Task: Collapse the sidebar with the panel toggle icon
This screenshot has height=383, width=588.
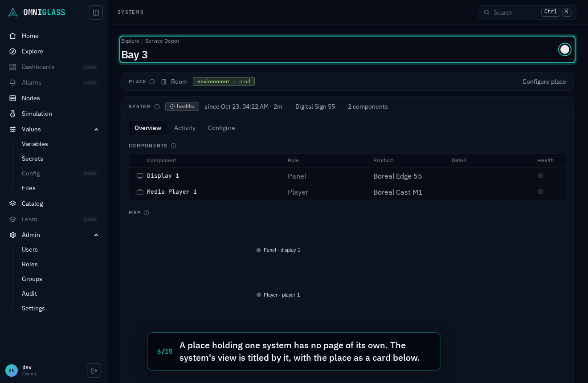Action: tap(96, 12)
